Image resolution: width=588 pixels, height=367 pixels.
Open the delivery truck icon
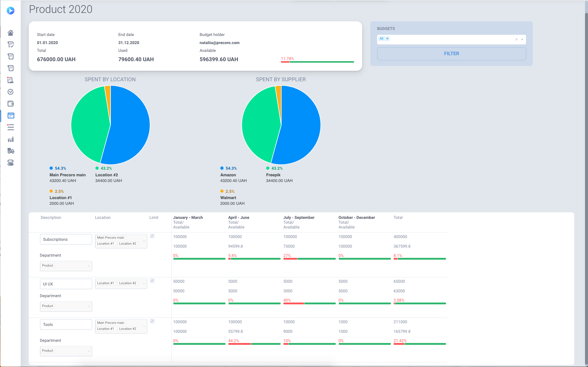click(x=10, y=151)
